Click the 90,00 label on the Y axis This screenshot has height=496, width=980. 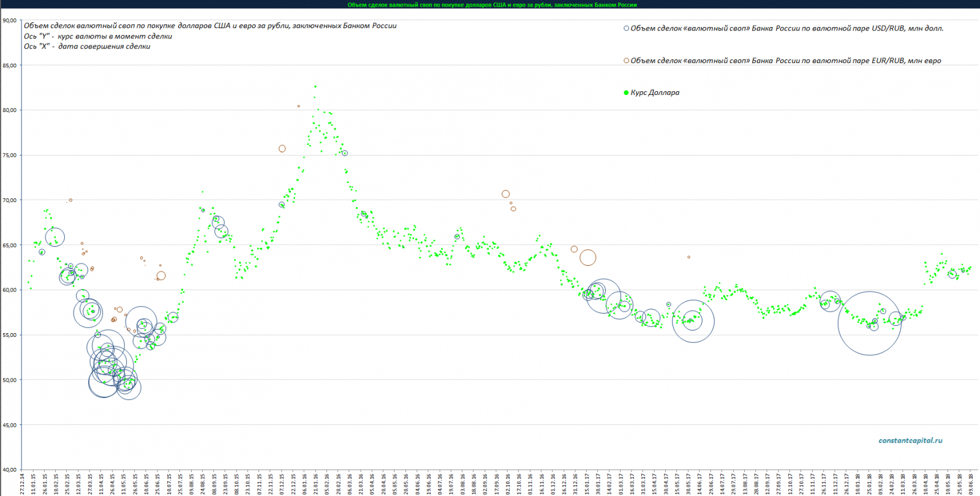(x=9, y=20)
